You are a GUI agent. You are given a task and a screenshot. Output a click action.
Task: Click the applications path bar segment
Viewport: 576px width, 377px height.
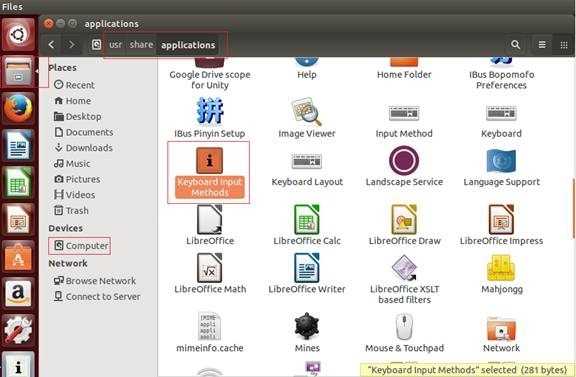pyautogui.click(x=188, y=45)
